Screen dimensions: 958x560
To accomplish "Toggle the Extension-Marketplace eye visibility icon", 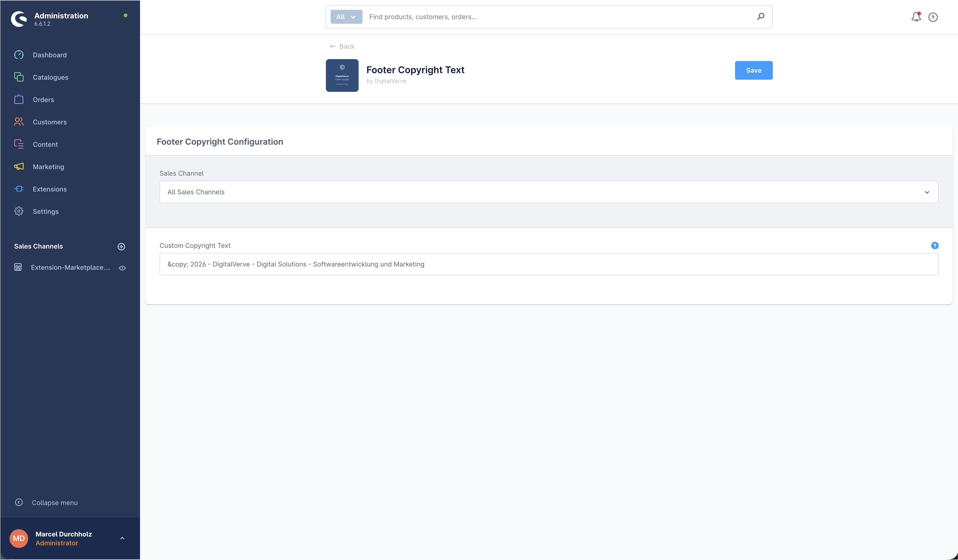I will click(x=122, y=268).
